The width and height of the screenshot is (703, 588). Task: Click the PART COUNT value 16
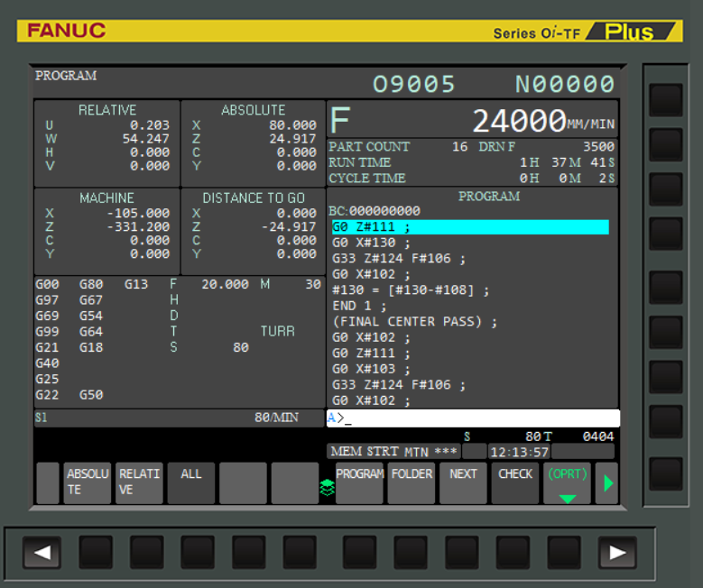[459, 147]
